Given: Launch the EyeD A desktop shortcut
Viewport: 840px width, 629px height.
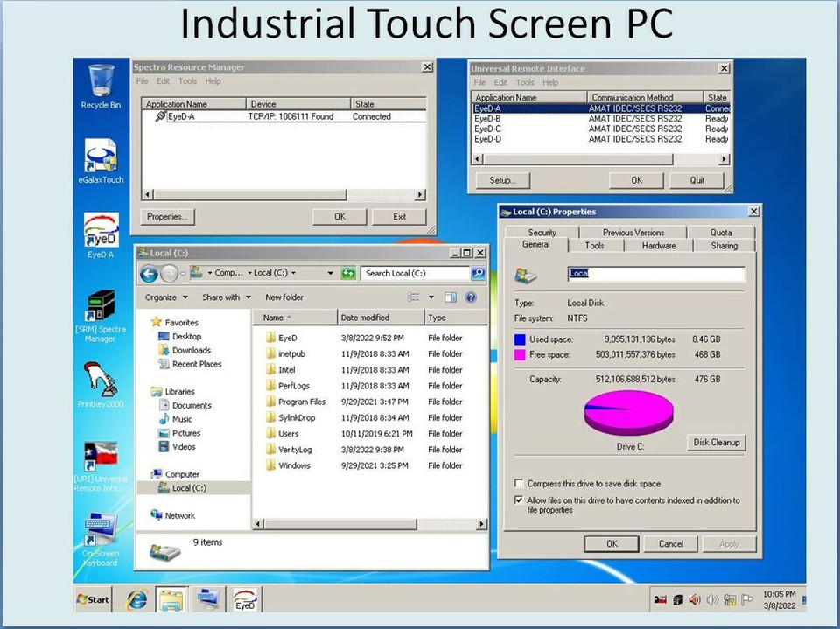Looking at the screenshot, I should [x=101, y=231].
